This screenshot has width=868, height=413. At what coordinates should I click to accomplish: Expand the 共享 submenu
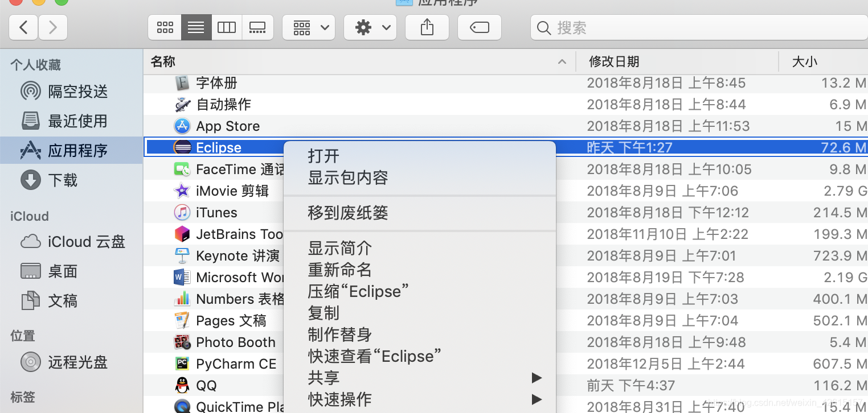coord(419,378)
